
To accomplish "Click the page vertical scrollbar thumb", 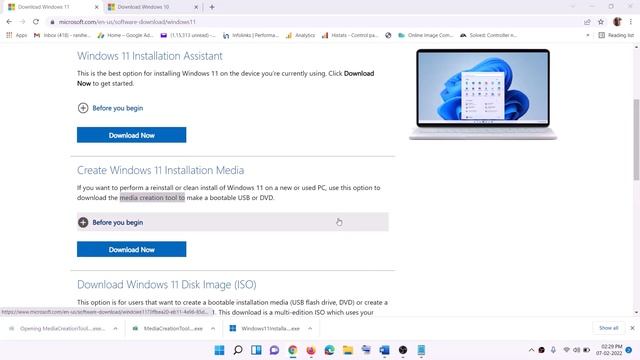I will point(636,139).
